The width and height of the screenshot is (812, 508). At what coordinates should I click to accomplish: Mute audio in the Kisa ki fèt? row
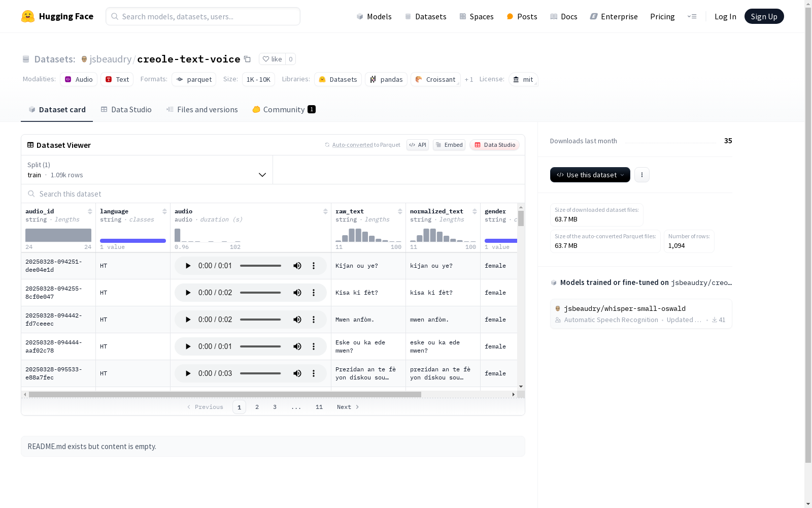(297, 293)
